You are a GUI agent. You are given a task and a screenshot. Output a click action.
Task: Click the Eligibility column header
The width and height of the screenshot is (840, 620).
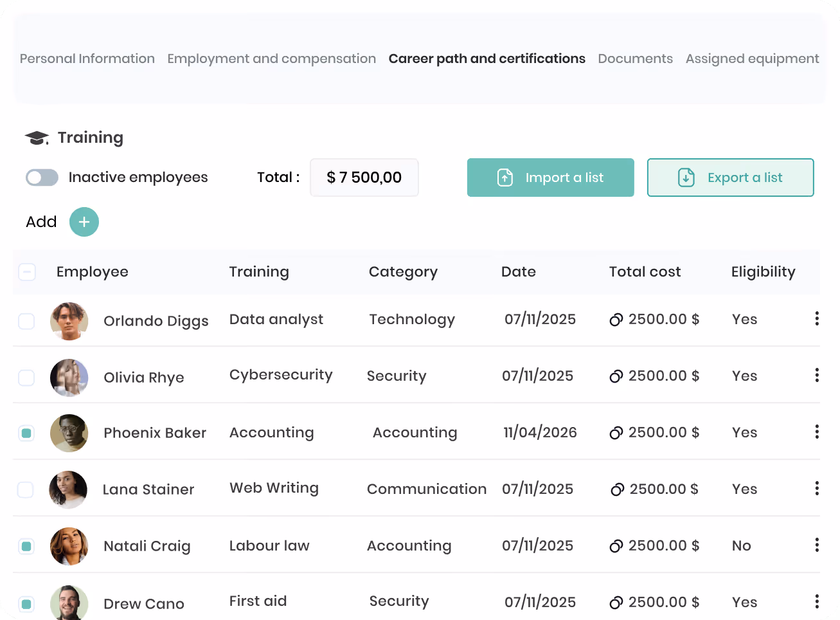pyautogui.click(x=763, y=272)
